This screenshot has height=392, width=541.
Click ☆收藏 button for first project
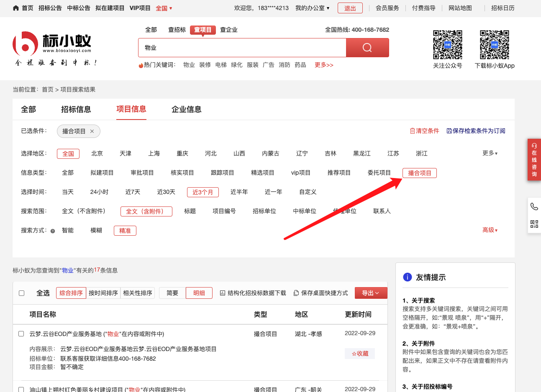(x=360, y=354)
